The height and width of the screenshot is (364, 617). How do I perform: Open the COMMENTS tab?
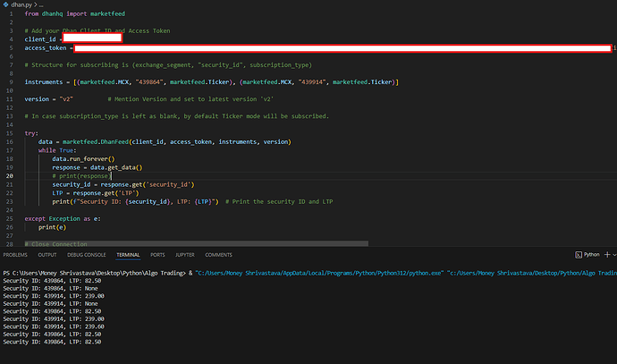pyautogui.click(x=218, y=255)
